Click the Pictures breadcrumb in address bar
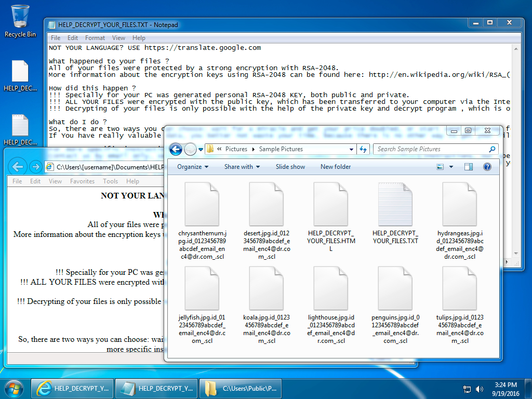The width and height of the screenshot is (532, 399). pyautogui.click(x=236, y=149)
